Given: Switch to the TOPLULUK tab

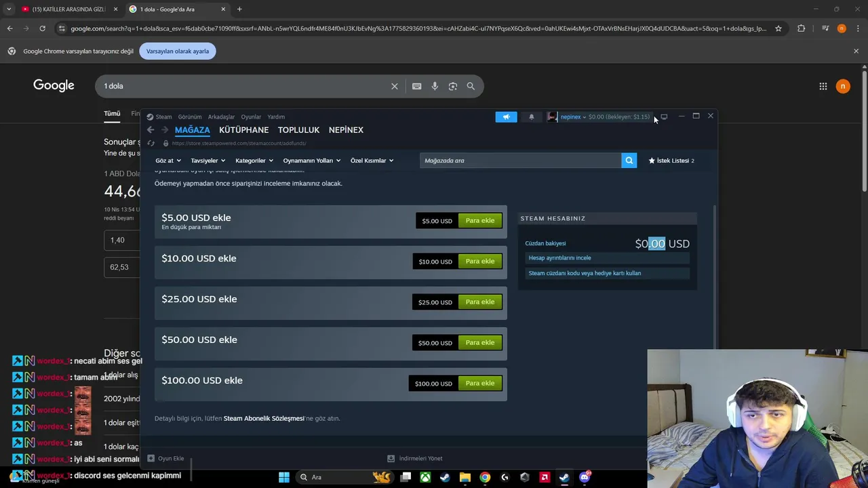Looking at the screenshot, I should 298,130.
